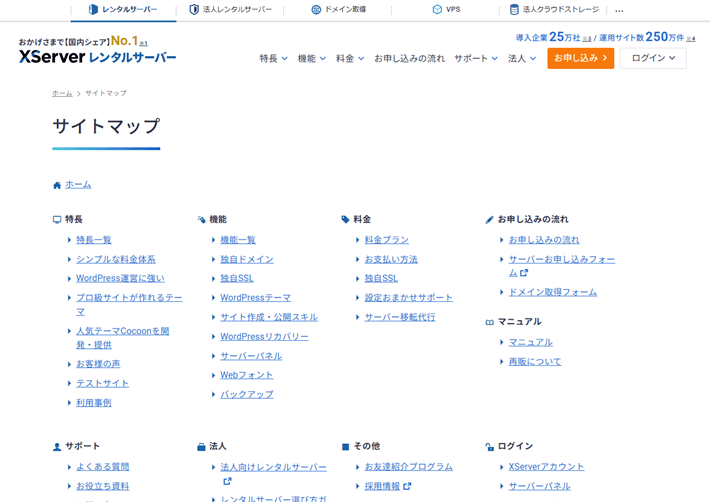
Task: Open 料金プラン link
Action: [x=387, y=240]
